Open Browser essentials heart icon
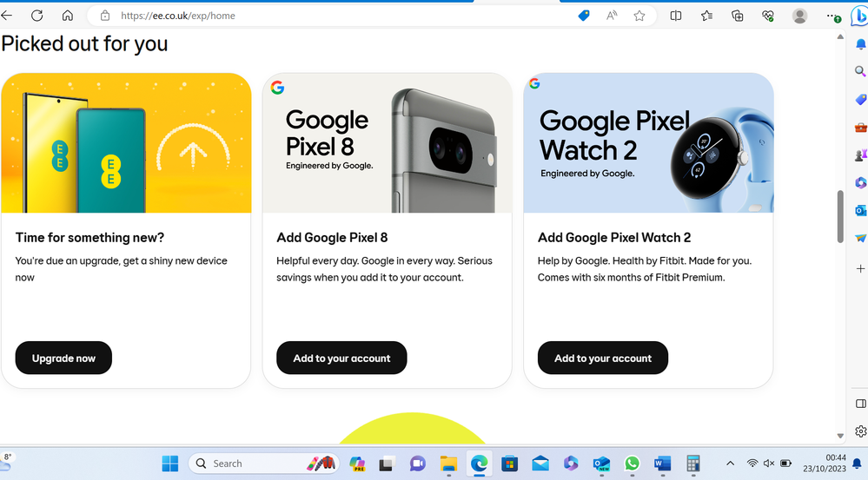This screenshot has width=868, height=480. 768,16
